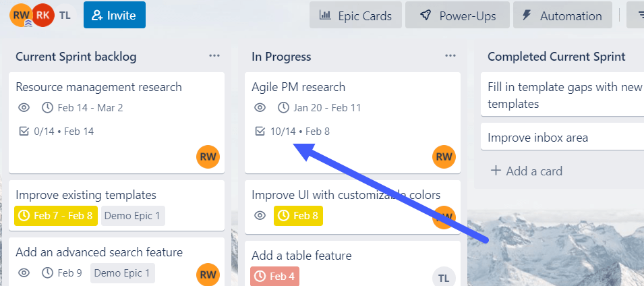Open the Improve inbox area card
Viewport: 644px width, 286px height.
(x=562, y=137)
